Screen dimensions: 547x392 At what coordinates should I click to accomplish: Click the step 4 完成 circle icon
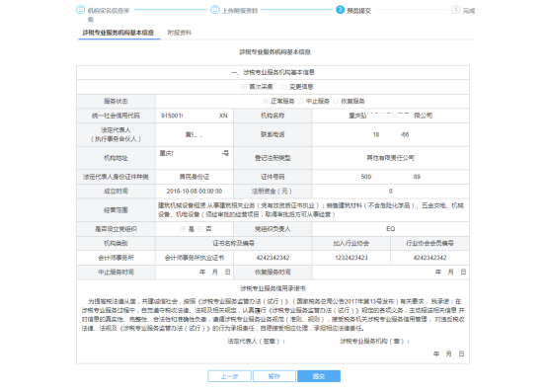click(x=455, y=10)
